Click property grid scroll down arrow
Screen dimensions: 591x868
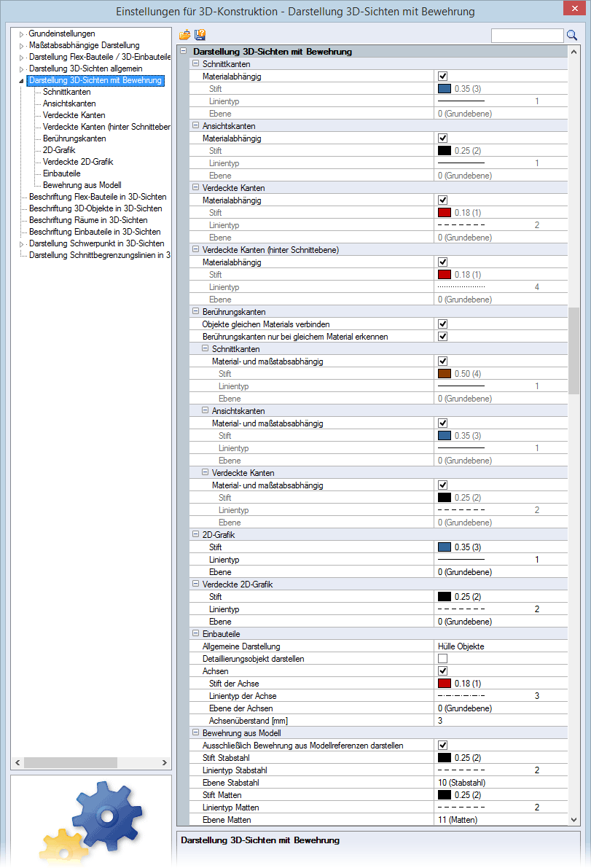(574, 820)
